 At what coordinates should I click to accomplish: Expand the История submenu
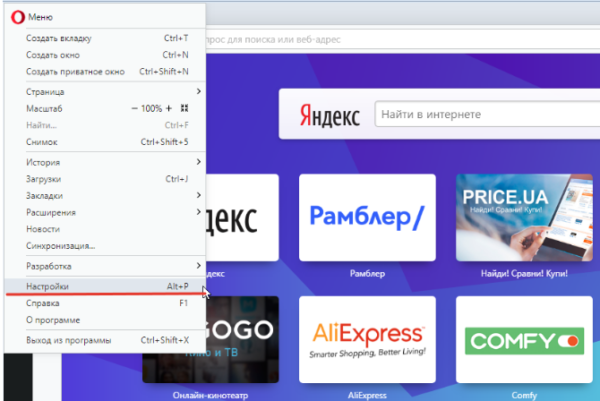(x=105, y=162)
